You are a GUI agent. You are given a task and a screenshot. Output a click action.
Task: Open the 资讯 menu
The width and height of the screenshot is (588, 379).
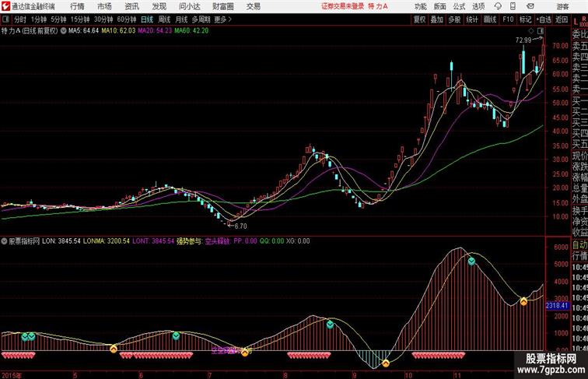click(131, 6)
